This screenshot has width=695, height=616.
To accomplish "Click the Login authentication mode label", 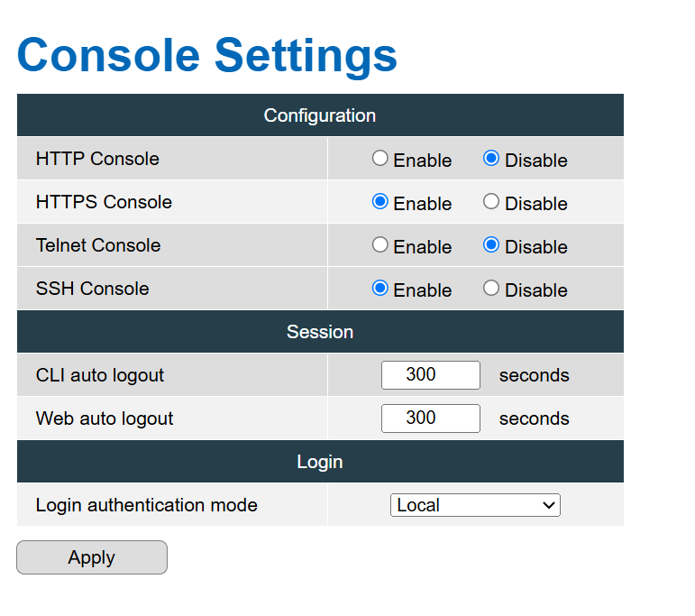I will tap(146, 505).
